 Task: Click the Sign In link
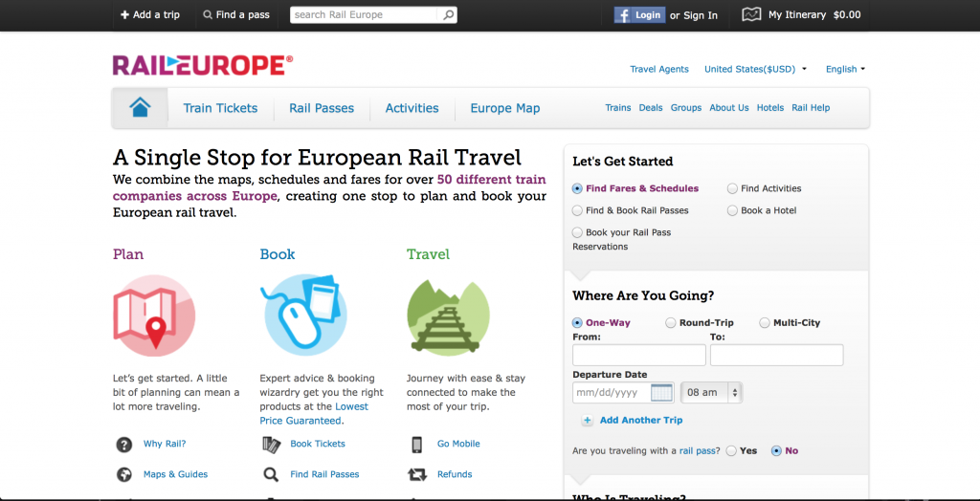point(701,15)
